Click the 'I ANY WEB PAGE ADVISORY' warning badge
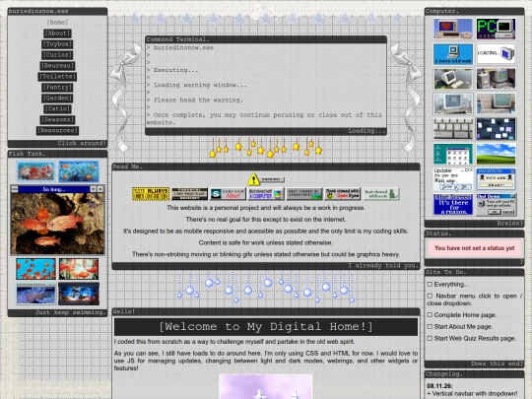This screenshot has width=532, height=399. (189, 194)
